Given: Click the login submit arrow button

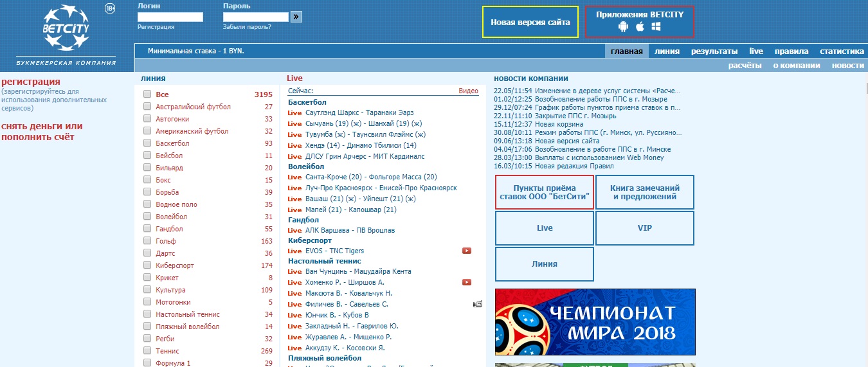Looking at the screenshot, I should (296, 17).
